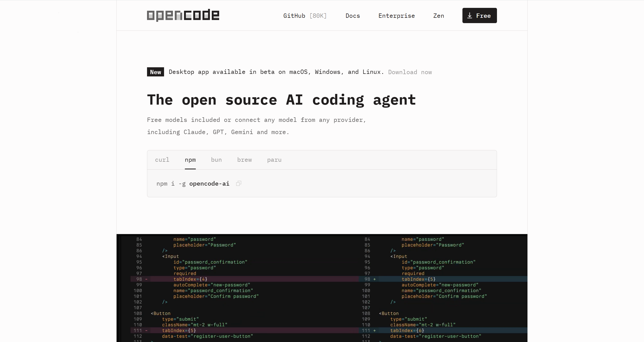Switch to the curl install tab
Viewport: 644px width, 342px height.
point(162,160)
